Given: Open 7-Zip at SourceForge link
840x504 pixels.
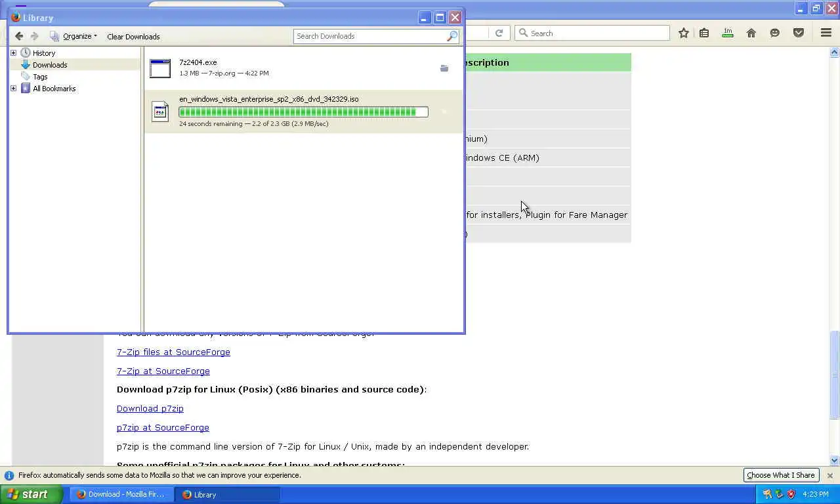Looking at the screenshot, I should pos(163,371).
